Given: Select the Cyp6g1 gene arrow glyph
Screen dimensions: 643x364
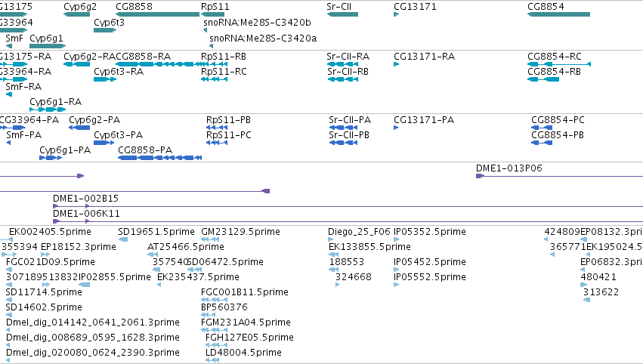Looking at the screenshot, I should (x=48, y=46).
